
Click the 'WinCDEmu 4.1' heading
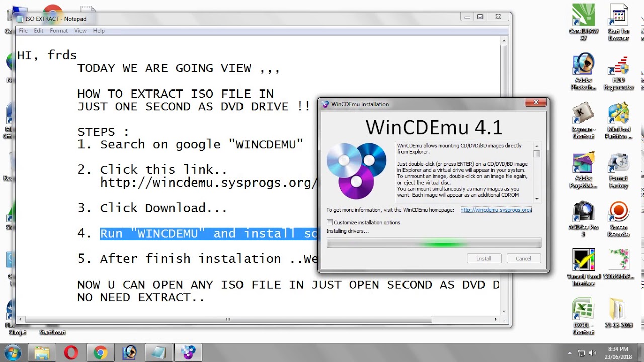tap(434, 127)
